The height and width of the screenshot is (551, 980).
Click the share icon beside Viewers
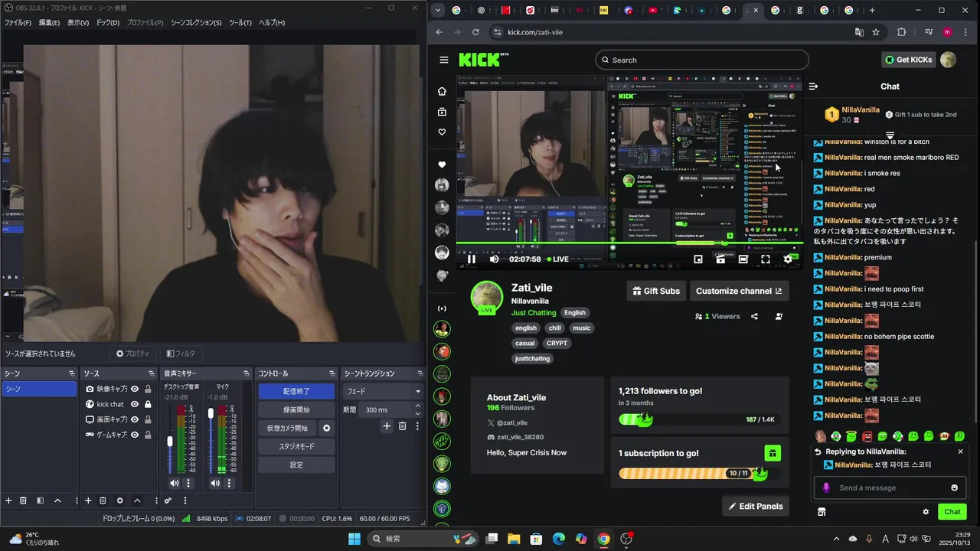point(754,316)
